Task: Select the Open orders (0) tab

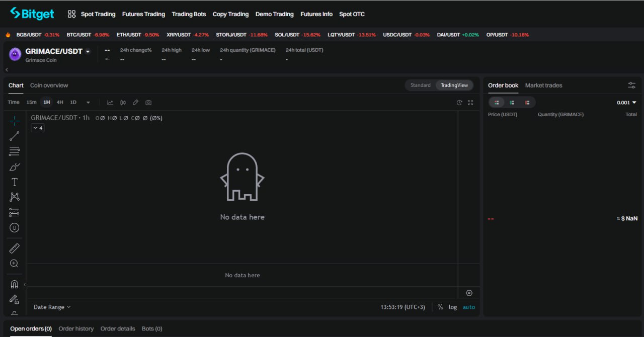Action: coord(31,328)
